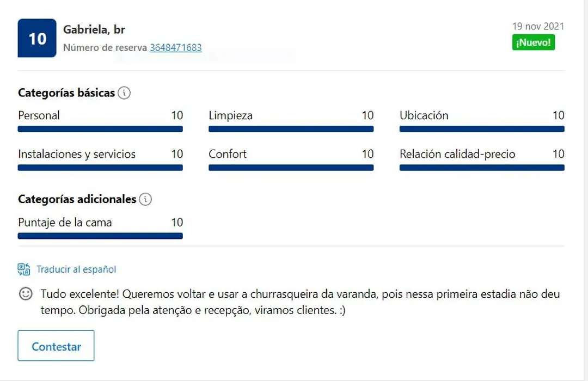Click the smiley face icon beside the review

click(x=26, y=293)
